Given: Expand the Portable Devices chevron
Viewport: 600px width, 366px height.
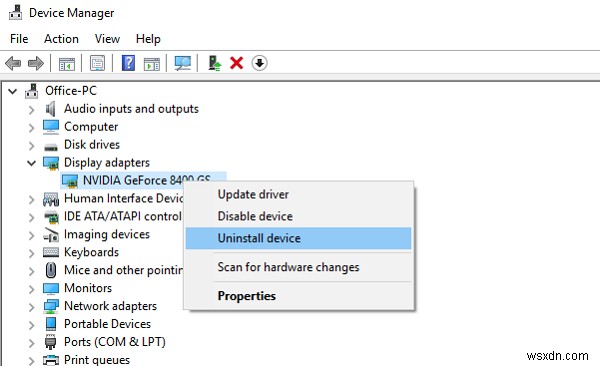Looking at the screenshot, I should [32, 325].
